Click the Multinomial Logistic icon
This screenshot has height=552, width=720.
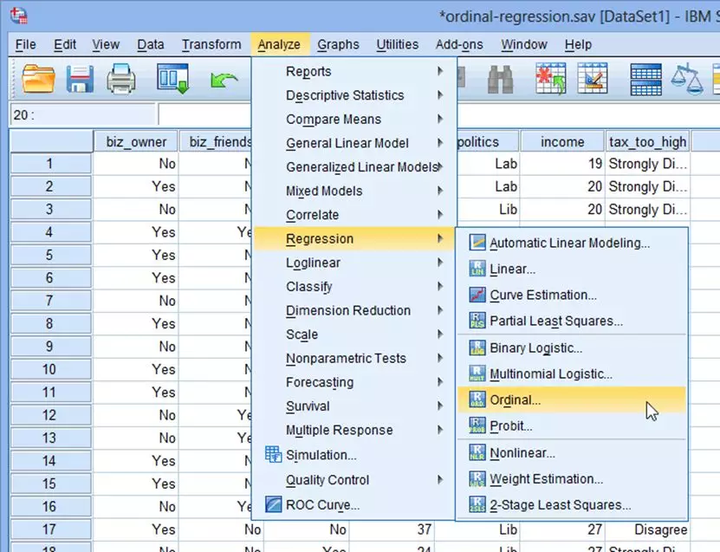coord(477,373)
